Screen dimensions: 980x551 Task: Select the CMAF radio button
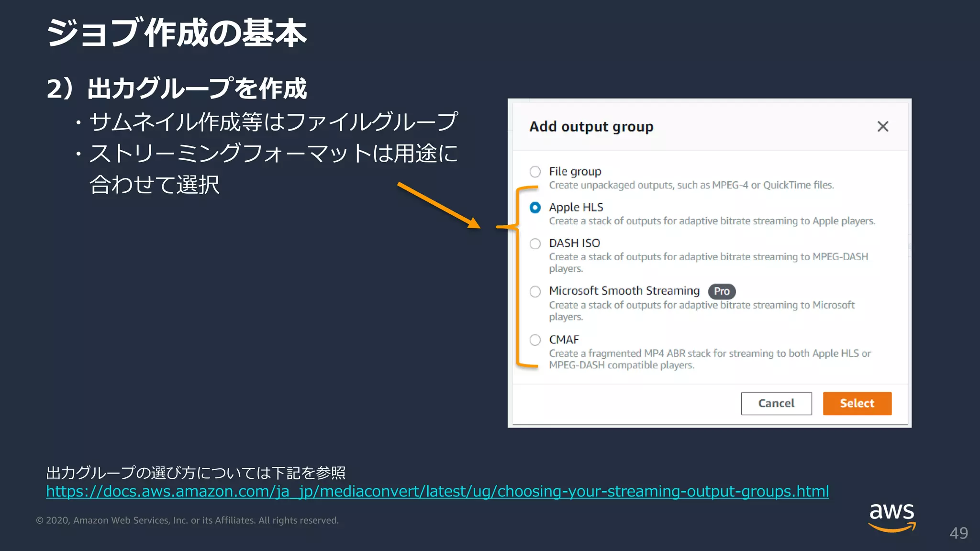tap(535, 340)
